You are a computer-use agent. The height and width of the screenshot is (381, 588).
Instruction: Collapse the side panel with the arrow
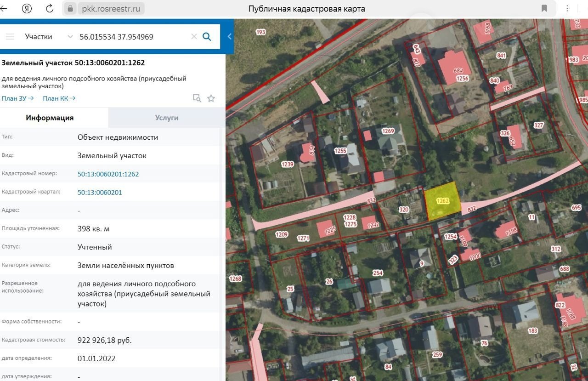[229, 37]
